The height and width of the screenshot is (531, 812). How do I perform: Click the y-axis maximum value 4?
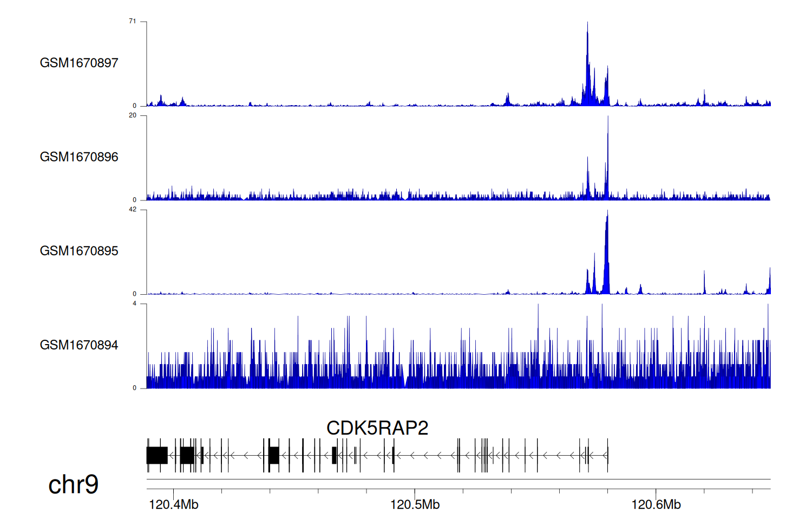135,303
